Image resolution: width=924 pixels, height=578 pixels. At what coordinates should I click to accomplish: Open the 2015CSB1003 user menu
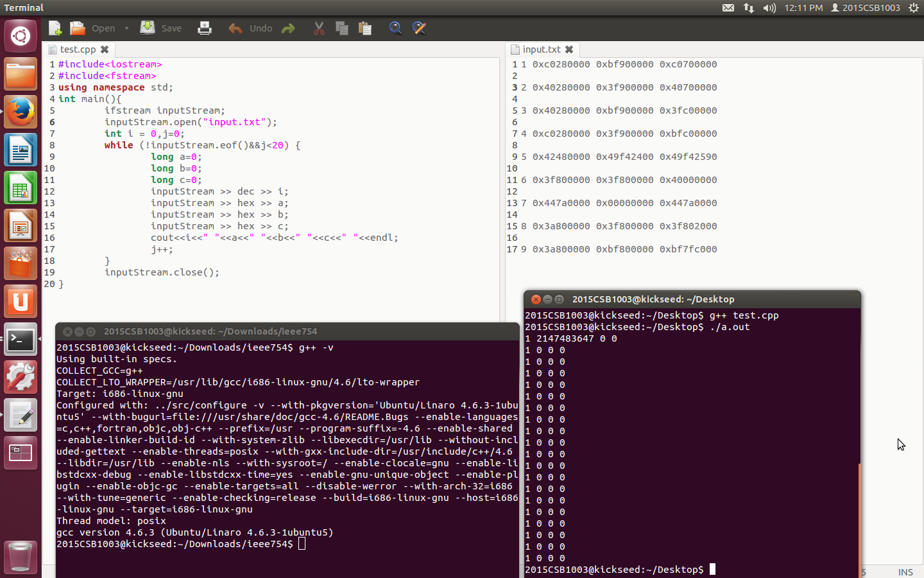(x=866, y=8)
